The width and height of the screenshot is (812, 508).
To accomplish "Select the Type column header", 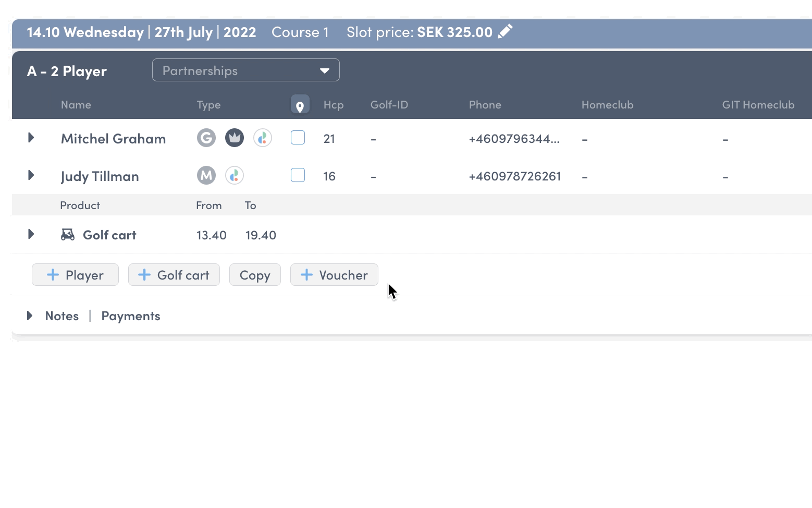I will point(208,105).
